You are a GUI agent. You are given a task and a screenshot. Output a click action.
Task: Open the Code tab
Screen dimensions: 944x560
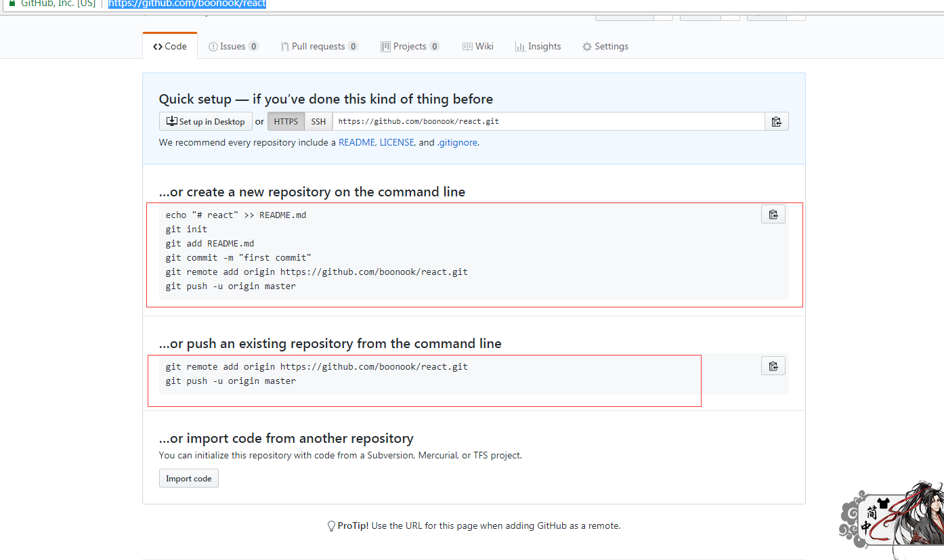pos(170,47)
